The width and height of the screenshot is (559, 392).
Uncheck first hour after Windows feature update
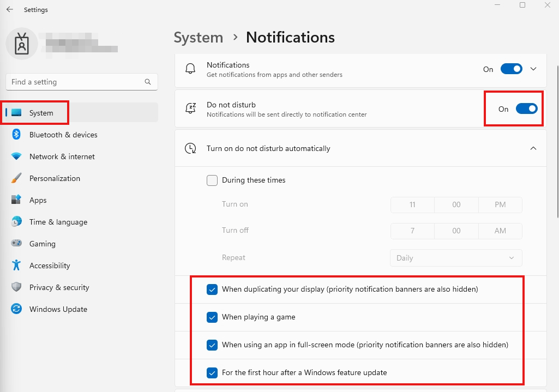(x=212, y=373)
